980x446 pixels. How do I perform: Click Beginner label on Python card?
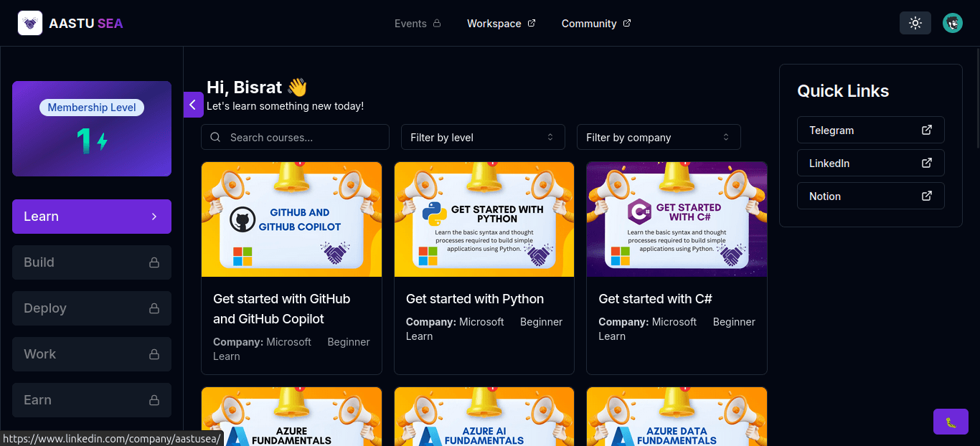coord(541,322)
